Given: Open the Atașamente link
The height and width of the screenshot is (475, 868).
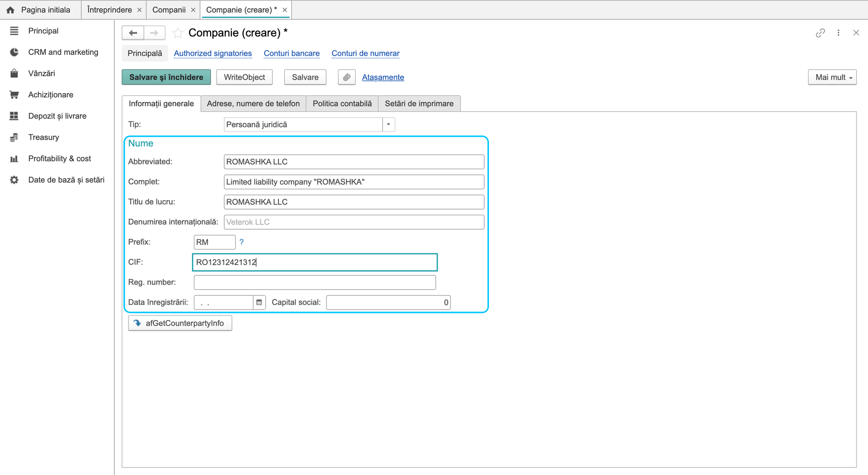Looking at the screenshot, I should point(383,77).
